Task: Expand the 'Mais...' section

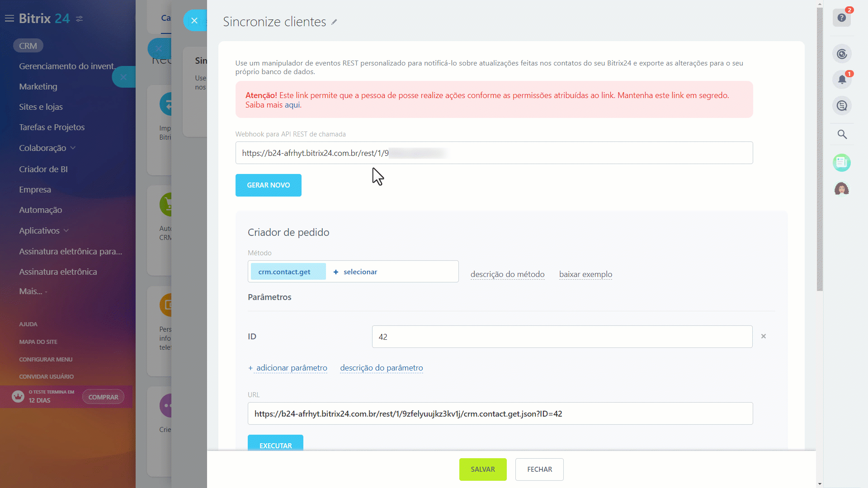Action: 32,291
